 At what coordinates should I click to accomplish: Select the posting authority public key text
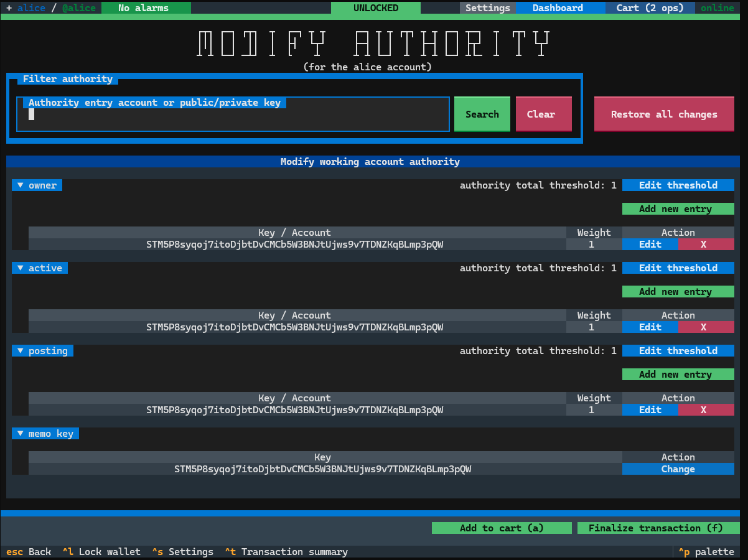[295, 410]
